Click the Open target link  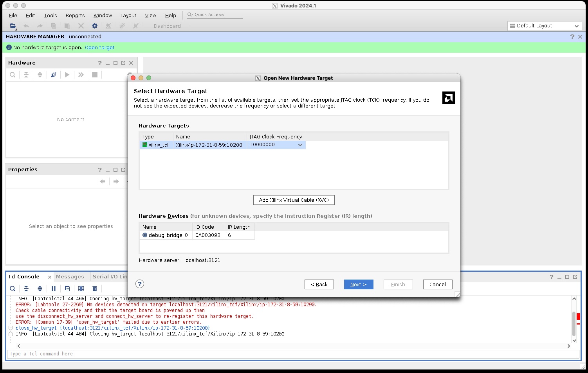[100, 48]
